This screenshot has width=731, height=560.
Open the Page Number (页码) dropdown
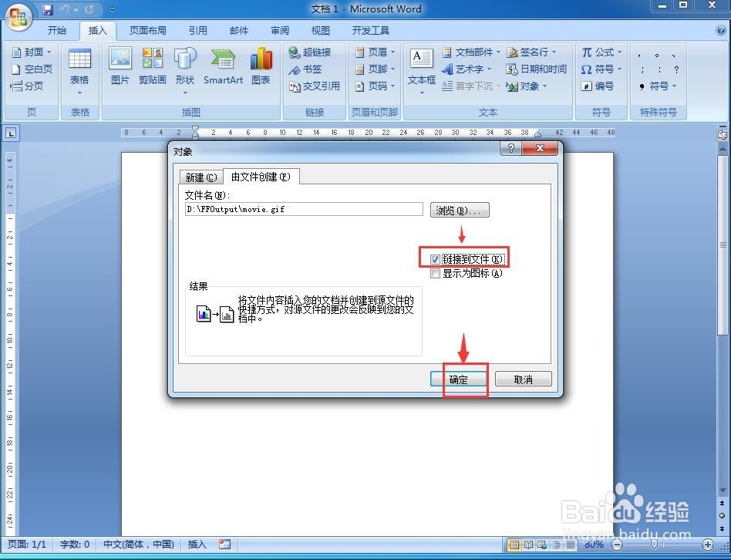(375, 86)
